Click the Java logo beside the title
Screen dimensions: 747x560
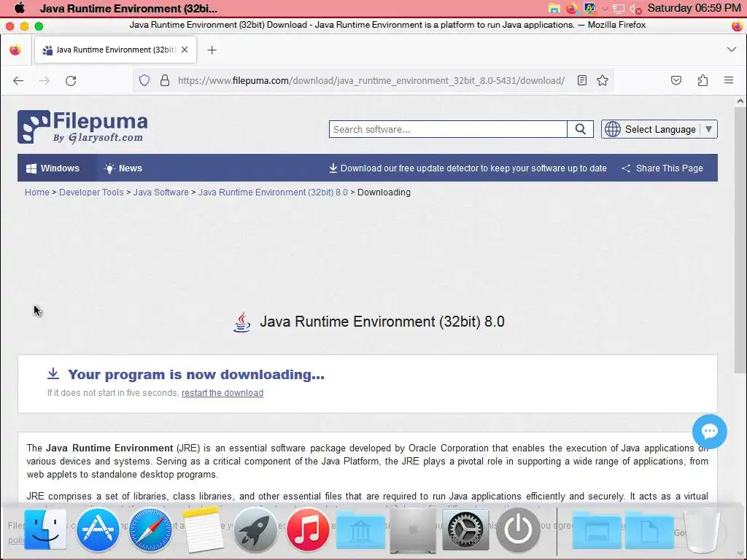point(242,322)
